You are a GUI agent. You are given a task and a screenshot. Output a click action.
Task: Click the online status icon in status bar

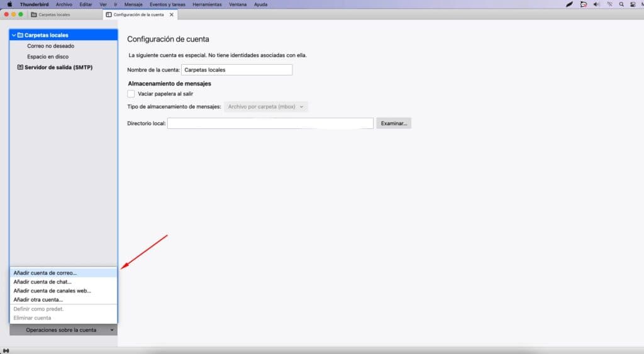(6, 350)
